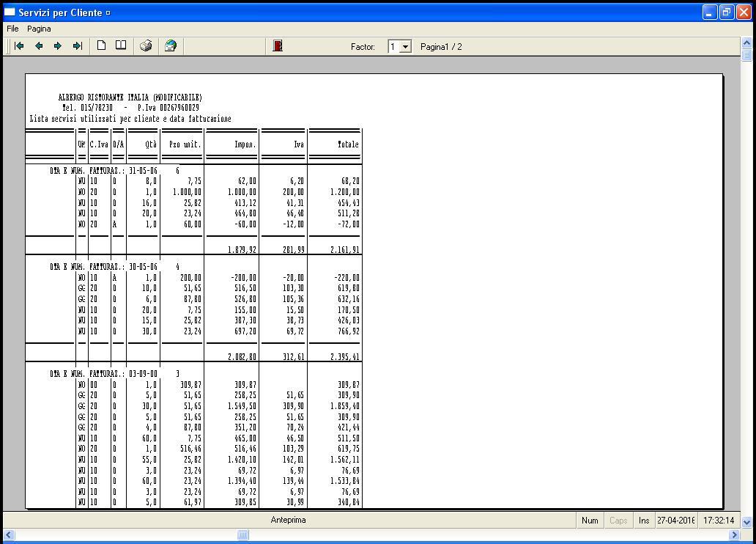This screenshot has width=756, height=544.
Task: Click the date 27-04-2016 in status bar
Action: [676, 521]
